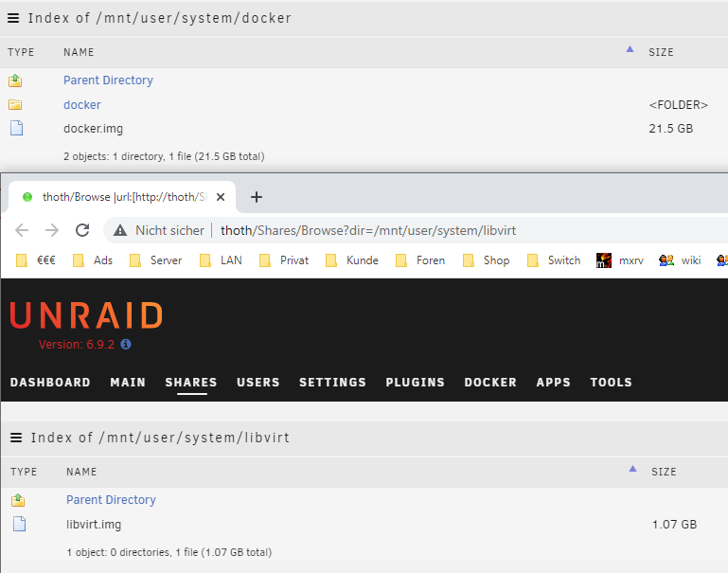Select the thoth/Browse browser tab
Screen dimensions: 728x573
(121, 197)
